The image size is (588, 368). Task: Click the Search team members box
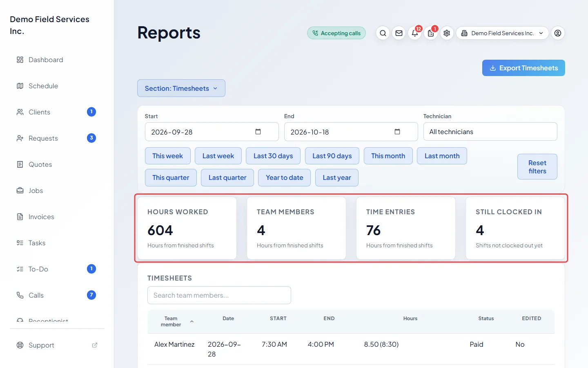219,295
